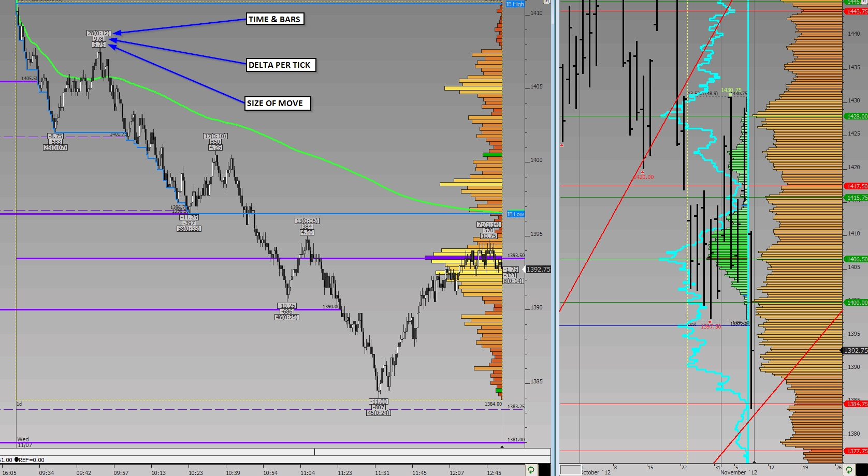The width and height of the screenshot is (868, 476).
Task: Click the green refresh icon under the daily chart
Action: pyautogui.click(x=849, y=470)
